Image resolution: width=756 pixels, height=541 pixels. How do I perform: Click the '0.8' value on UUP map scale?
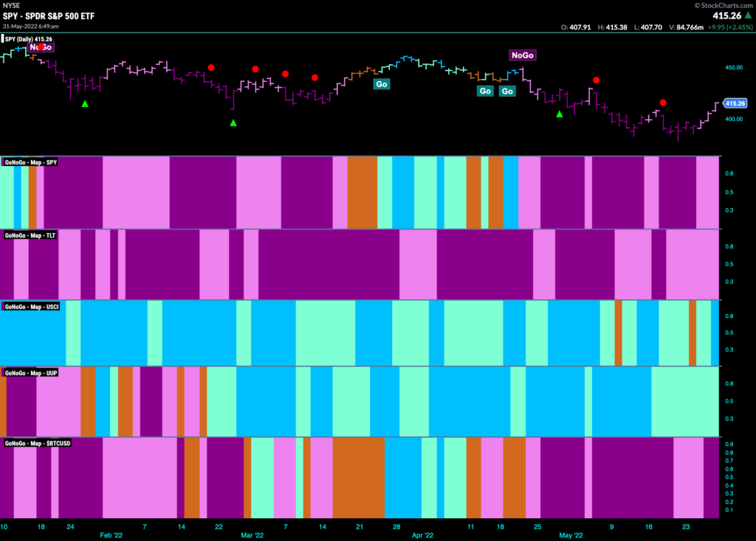(x=729, y=384)
